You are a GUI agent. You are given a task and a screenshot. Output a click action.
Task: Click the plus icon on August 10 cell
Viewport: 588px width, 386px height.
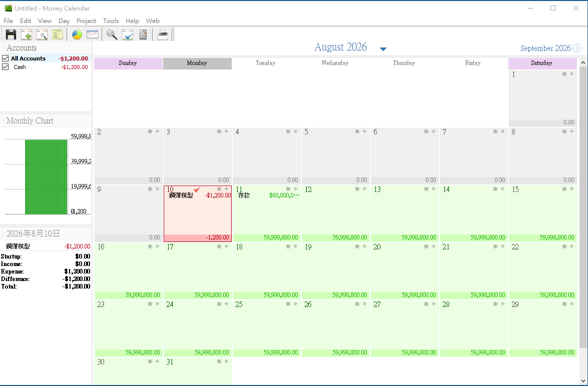(226, 189)
